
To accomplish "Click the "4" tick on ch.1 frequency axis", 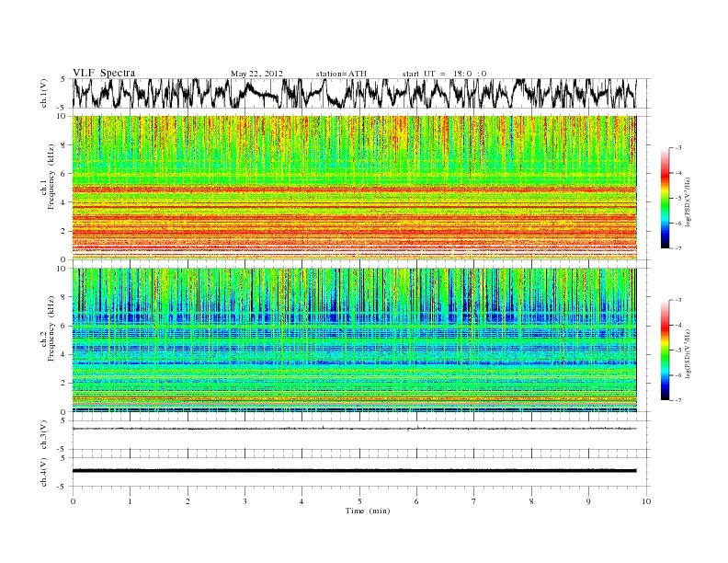I will (64, 202).
